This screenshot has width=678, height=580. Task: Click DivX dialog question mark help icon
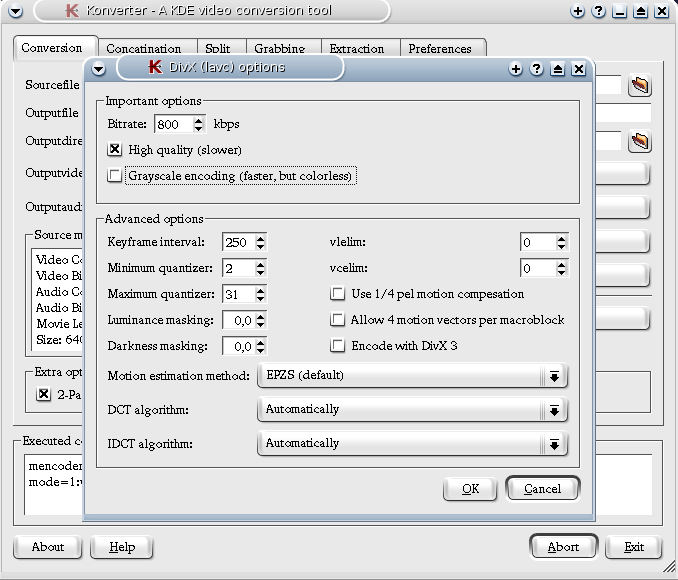tap(536, 69)
